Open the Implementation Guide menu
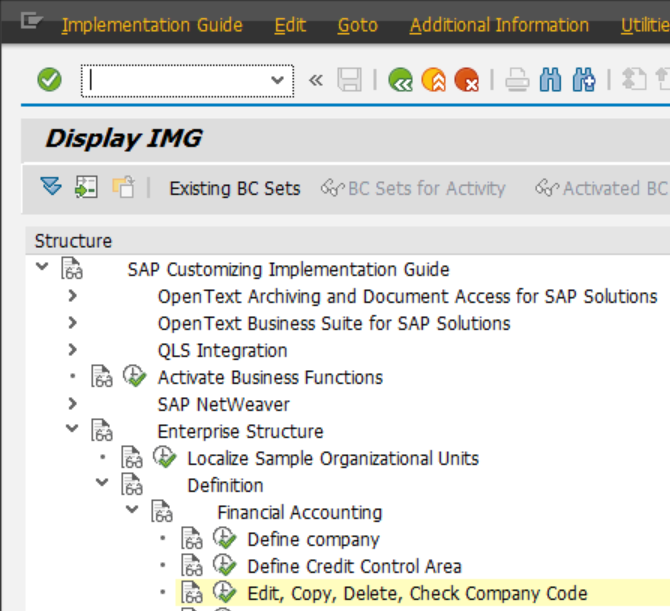This screenshot has height=611, width=670. coord(152,25)
